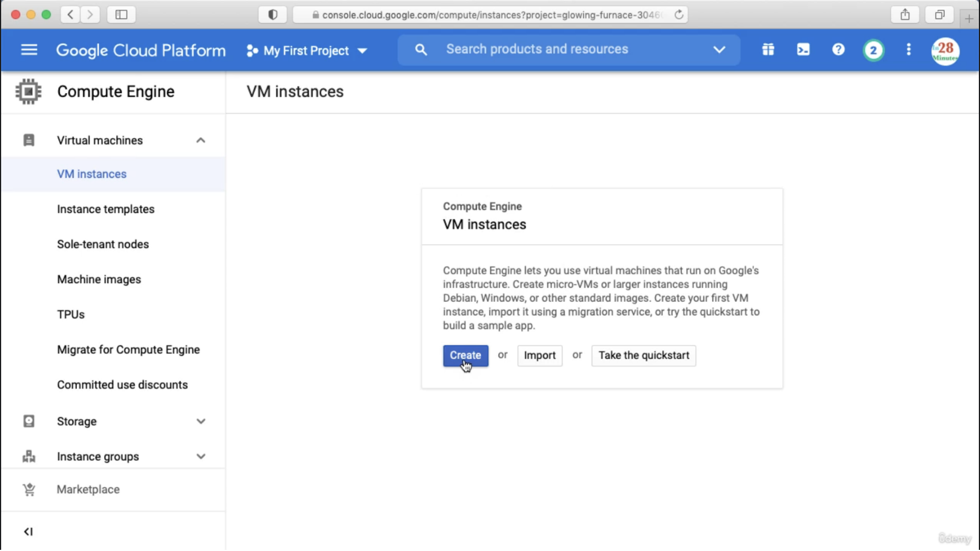Toggle the Safari sidebar button
980x551 pixels.
click(x=121, y=14)
